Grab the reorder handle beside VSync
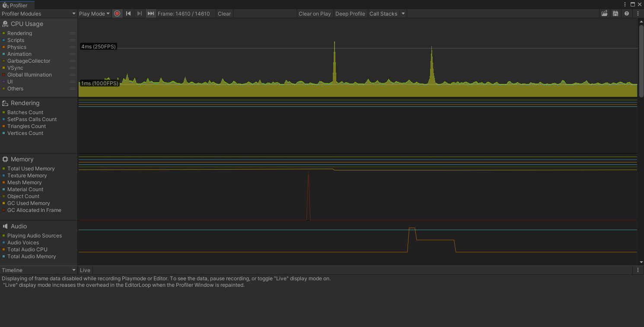Viewport: 644px width, 327px height. coord(73,68)
